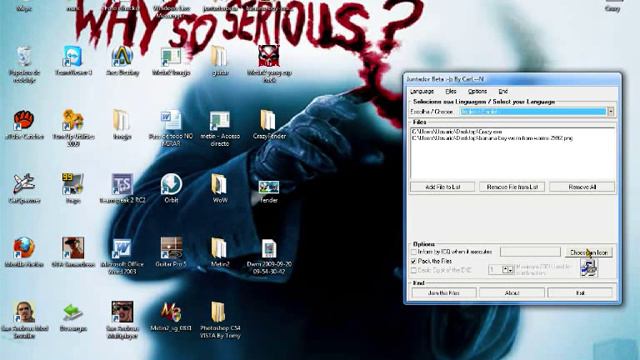Launch the TeamViewer desktop shortcut
The height and width of the screenshot is (360, 640).
coord(73,56)
